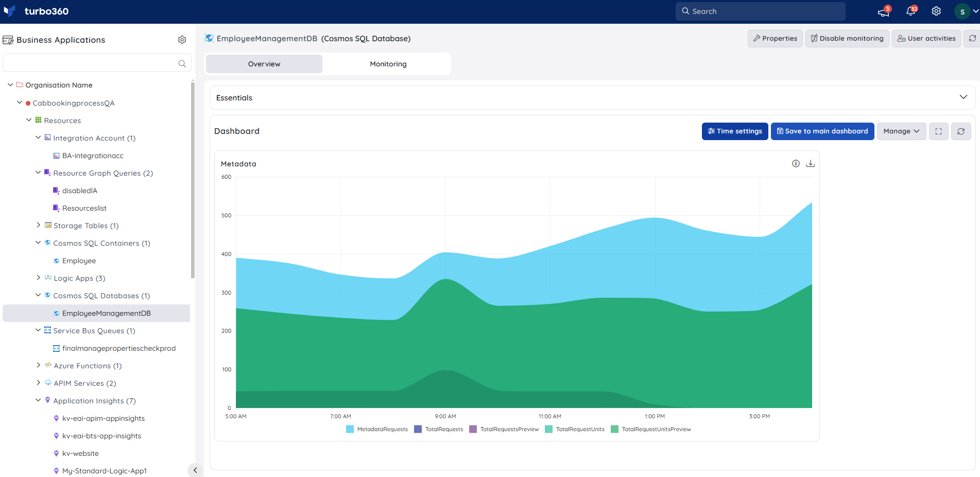Image resolution: width=980 pixels, height=477 pixels.
Task: Open Properties
Action: pos(775,39)
